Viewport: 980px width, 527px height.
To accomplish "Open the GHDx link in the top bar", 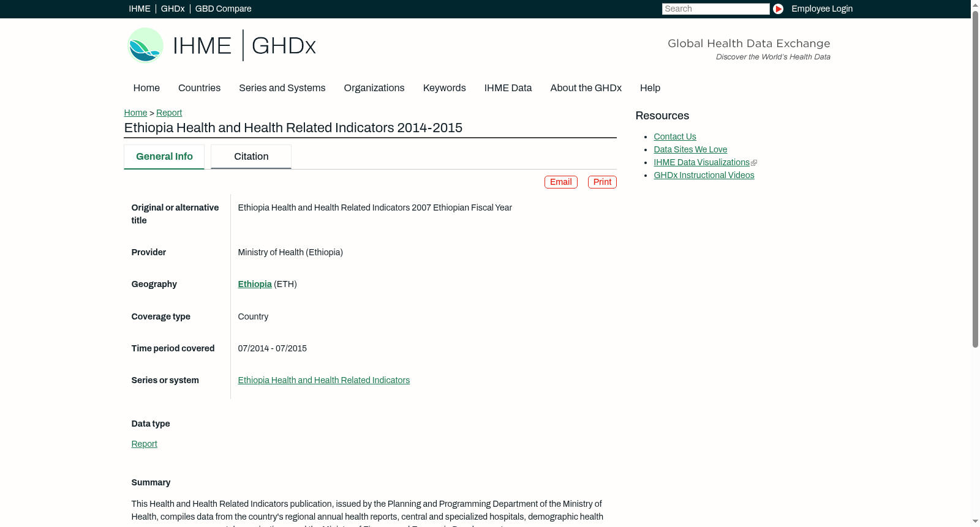I will 173,9.
